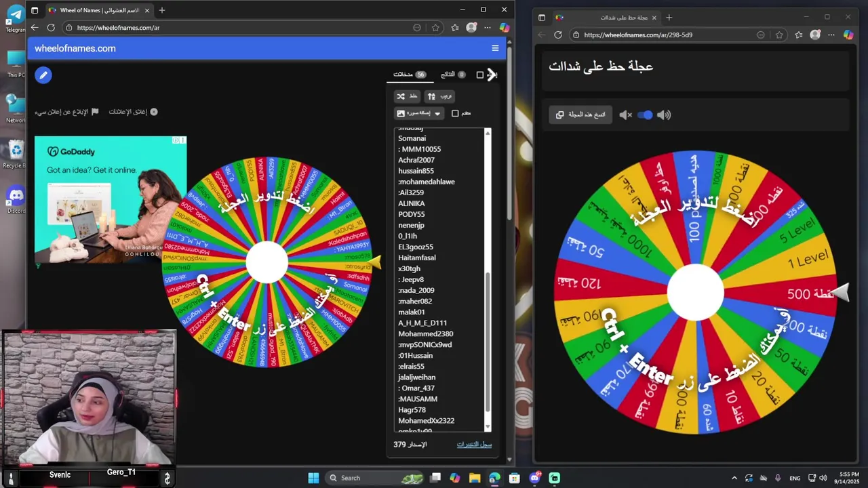This screenshot has width=868, height=488.
Task: Click the taskbar Search box
Action: pos(375,478)
